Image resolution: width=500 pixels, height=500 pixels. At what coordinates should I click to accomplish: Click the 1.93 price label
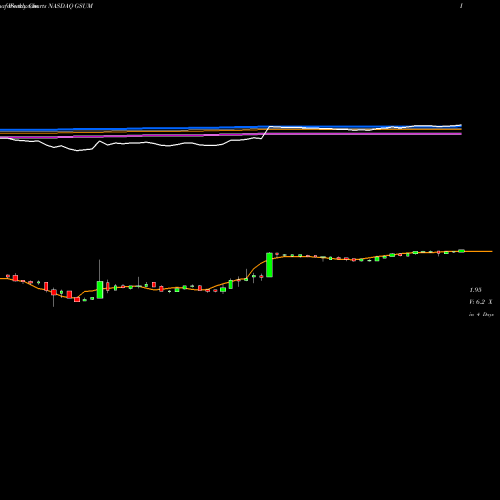click(x=475, y=290)
